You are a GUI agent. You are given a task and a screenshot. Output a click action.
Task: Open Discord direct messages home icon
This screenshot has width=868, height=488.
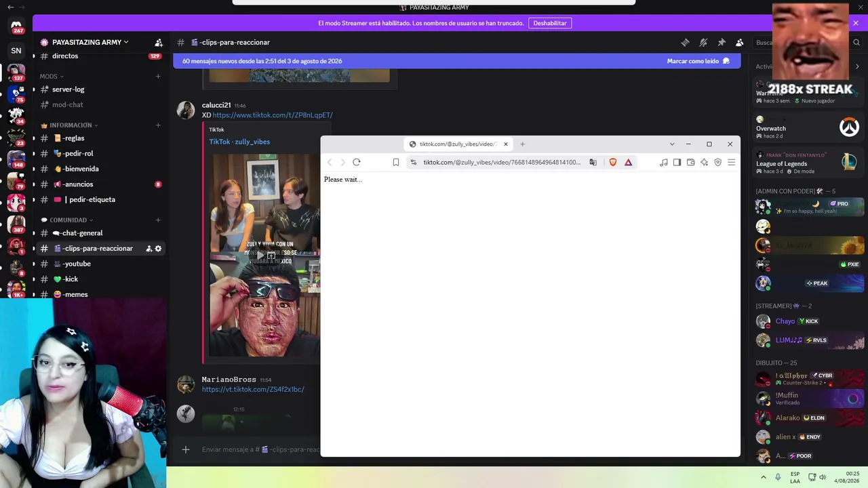tap(16, 27)
